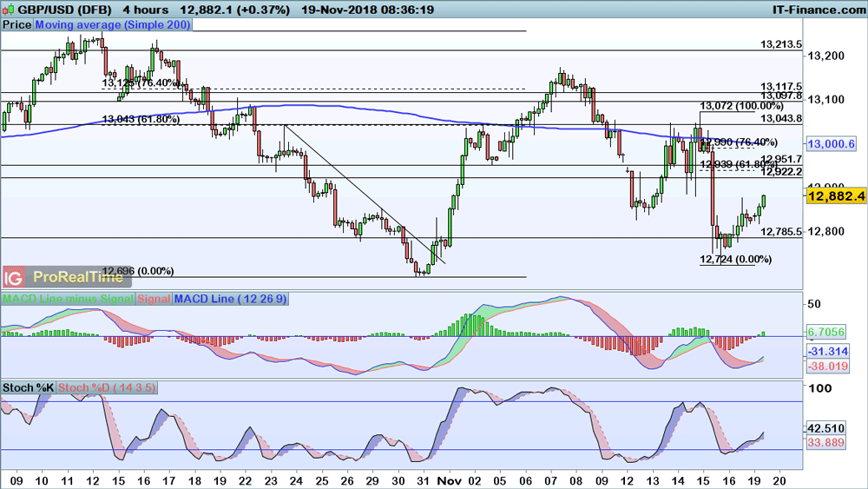Click the MACD Line minus Signal legend
Image resolution: width=868 pixels, height=489 pixels.
(x=68, y=299)
